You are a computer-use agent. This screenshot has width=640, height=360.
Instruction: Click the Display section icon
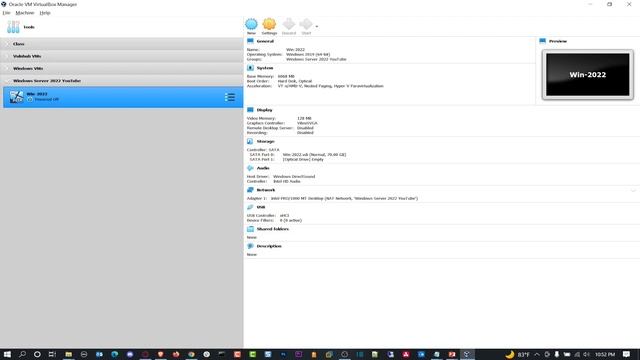click(x=250, y=110)
